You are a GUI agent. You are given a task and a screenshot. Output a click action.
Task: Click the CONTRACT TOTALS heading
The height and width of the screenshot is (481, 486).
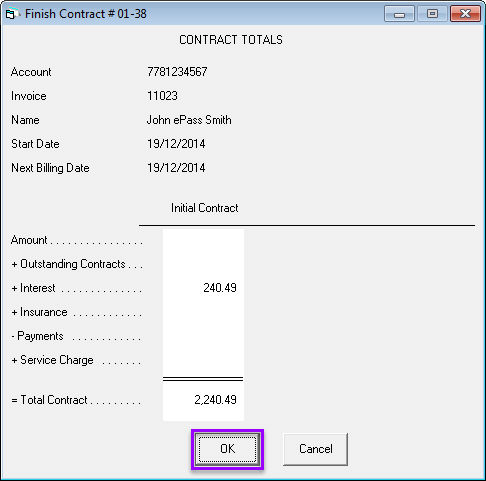(231, 40)
